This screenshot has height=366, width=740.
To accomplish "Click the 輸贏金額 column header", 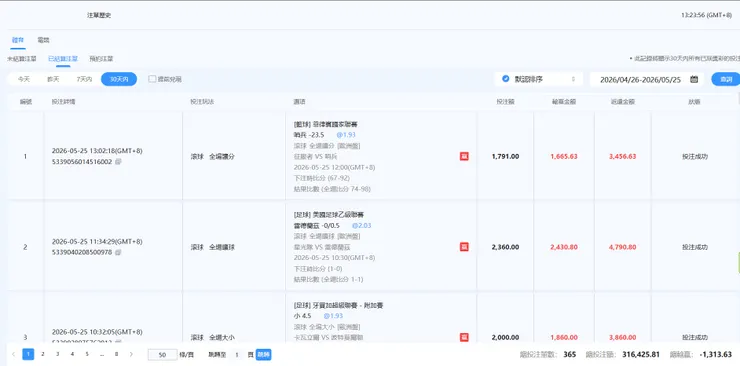I will tap(564, 101).
